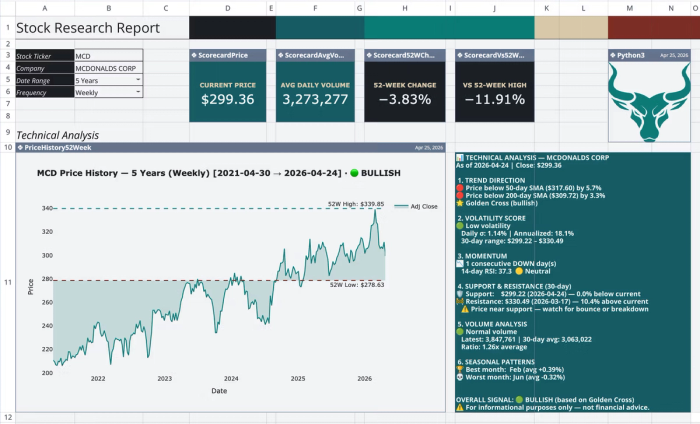700x424 pixels.
Task: Click the tan color block in row 1
Action: coord(571,28)
